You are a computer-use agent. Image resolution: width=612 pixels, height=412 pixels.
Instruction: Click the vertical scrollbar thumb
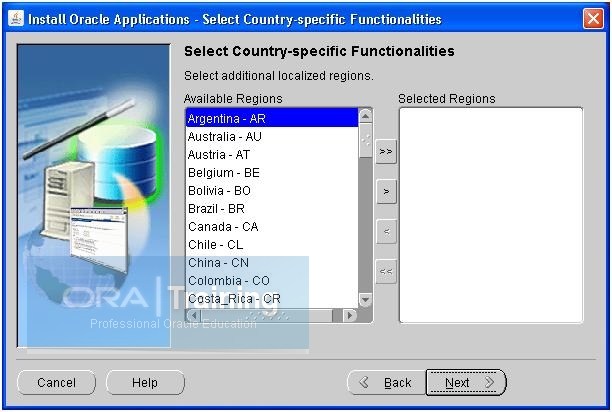(x=365, y=140)
